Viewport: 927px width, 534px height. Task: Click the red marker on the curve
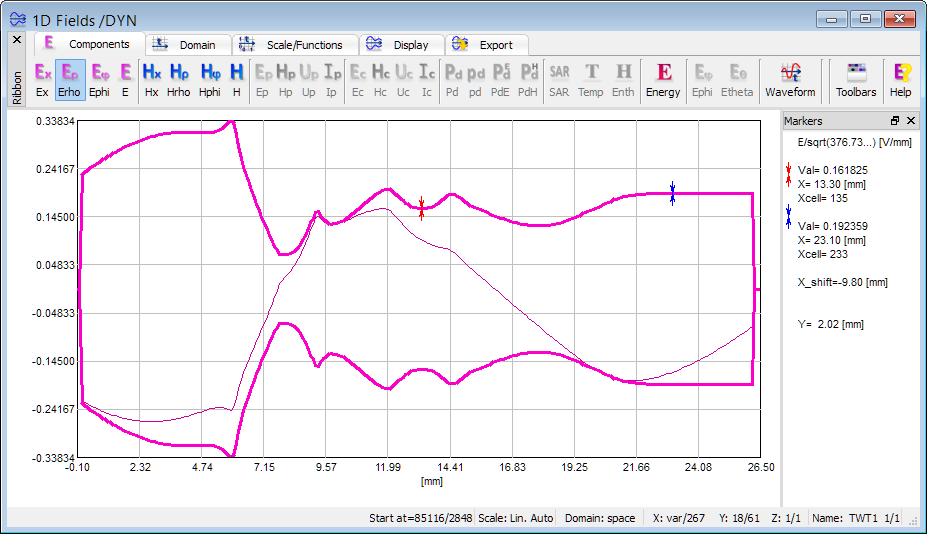click(421, 208)
